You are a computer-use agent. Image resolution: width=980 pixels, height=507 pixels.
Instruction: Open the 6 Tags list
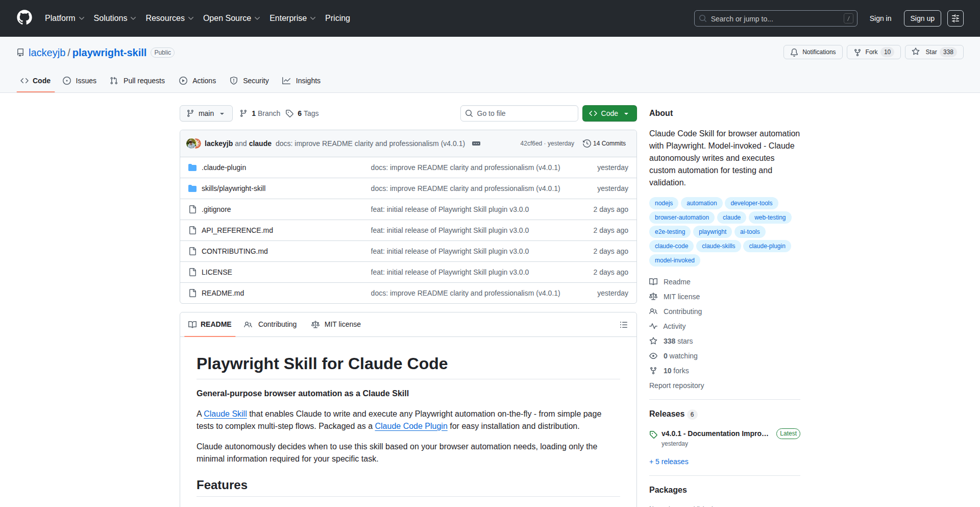pyautogui.click(x=302, y=113)
